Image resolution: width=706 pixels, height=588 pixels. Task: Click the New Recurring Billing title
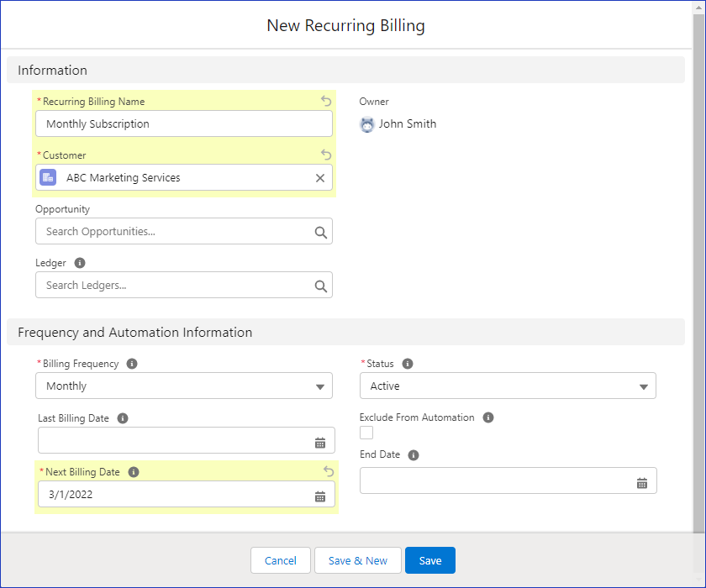tap(345, 26)
